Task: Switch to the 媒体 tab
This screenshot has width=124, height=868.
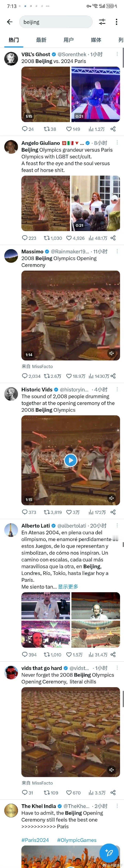Action: click(x=96, y=40)
